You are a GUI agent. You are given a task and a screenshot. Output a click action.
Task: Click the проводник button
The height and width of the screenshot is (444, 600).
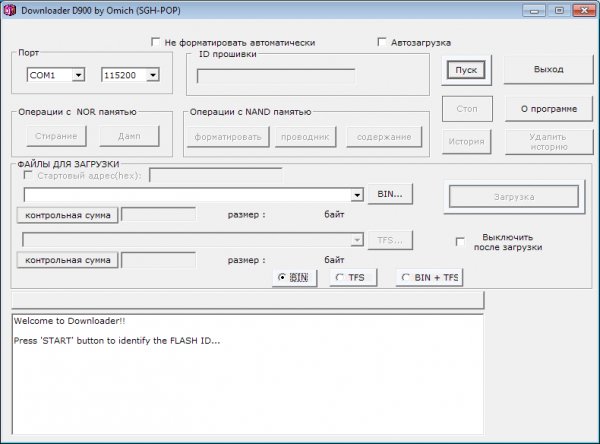point(305,137)
